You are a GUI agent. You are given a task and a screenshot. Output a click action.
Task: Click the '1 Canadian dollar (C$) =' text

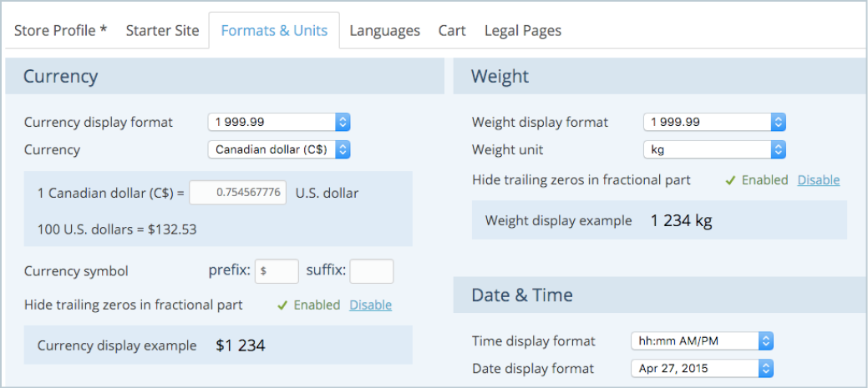111,193
